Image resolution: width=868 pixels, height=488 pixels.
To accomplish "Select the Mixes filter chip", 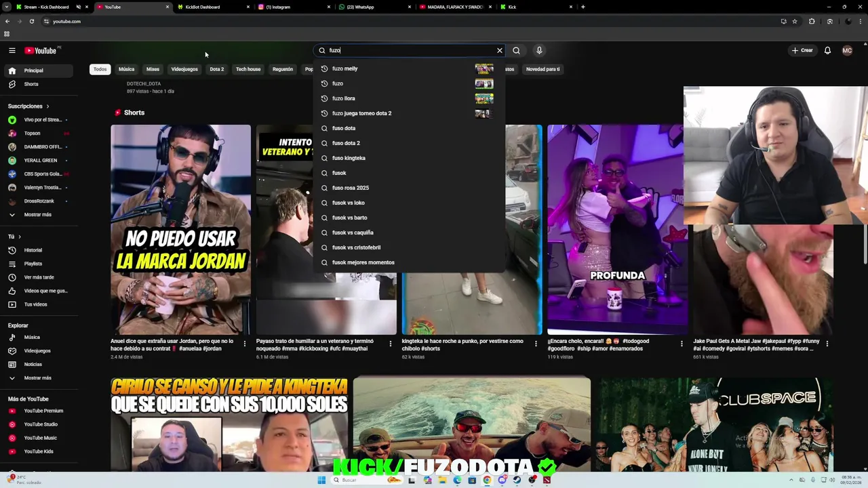I will tap(153, 69).
